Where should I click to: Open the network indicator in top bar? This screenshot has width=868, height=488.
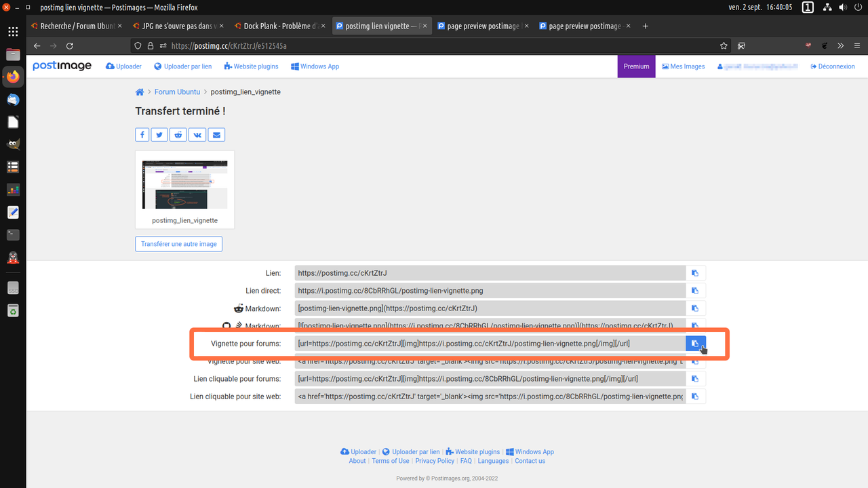[x=827, y=7]
